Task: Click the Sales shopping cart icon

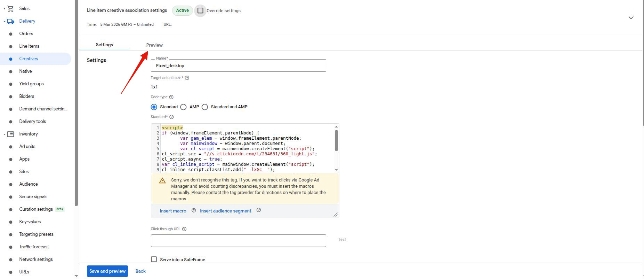Action: click(10, 9)
